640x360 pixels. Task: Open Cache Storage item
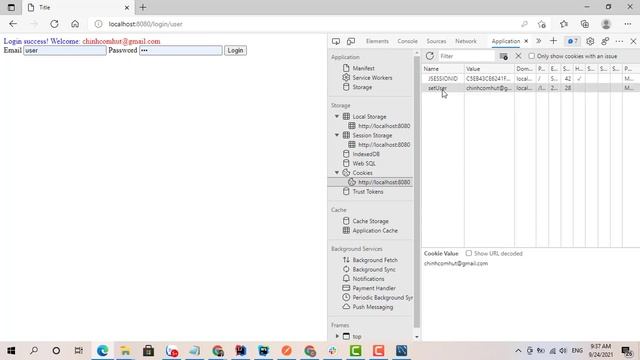tap(370, 221)
